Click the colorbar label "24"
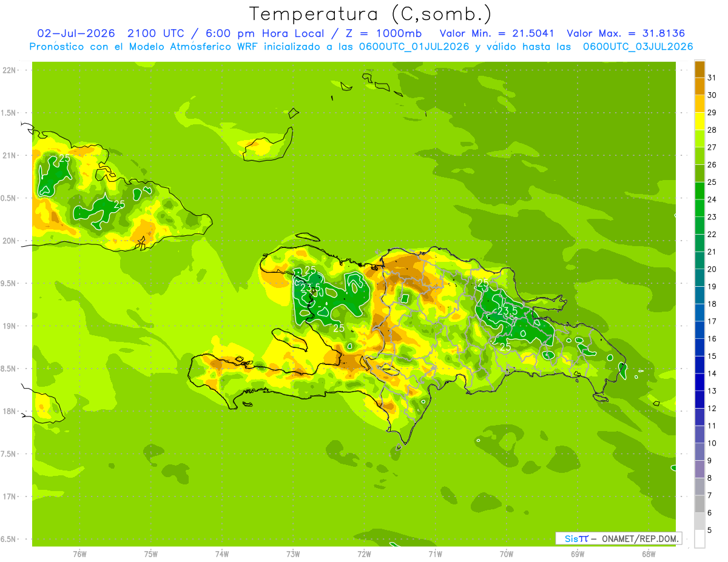Screen dimensions: 728x562 coord(712,199)
